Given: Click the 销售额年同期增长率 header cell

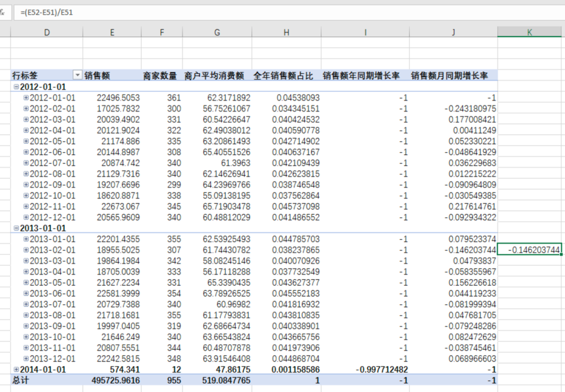Looking at the screenshot, I should click(365, 76).
